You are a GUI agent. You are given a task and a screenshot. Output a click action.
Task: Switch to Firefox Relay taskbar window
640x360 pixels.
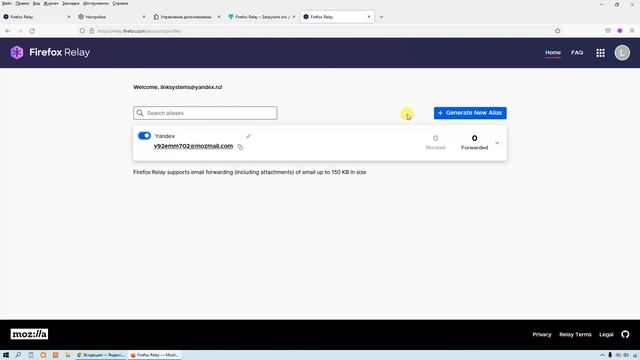[x=155, y=355]
